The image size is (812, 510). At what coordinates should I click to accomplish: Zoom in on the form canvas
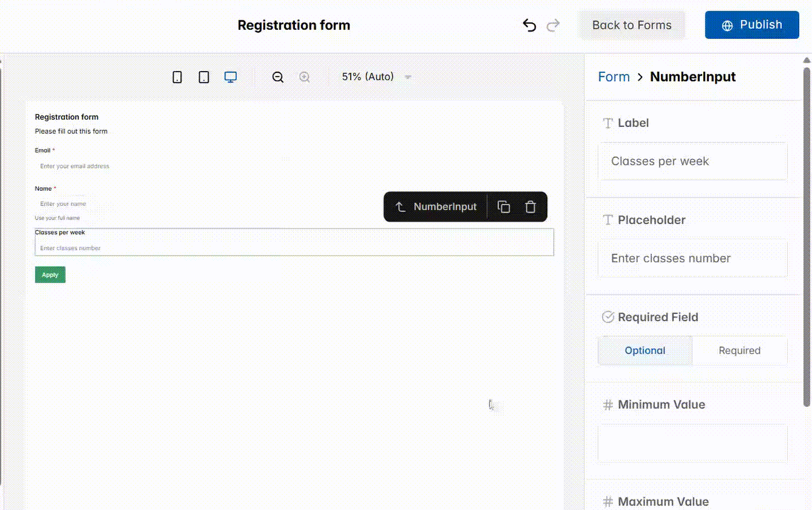304,77
